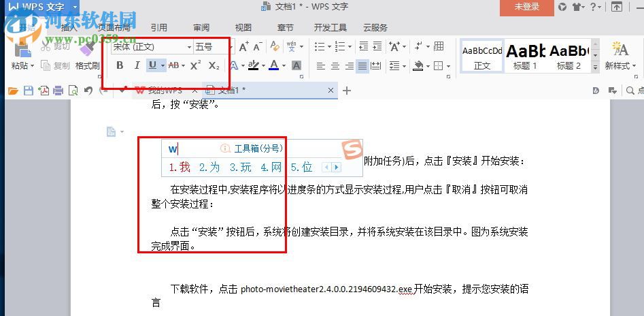Show paragraph marks icon

(418, 46)
